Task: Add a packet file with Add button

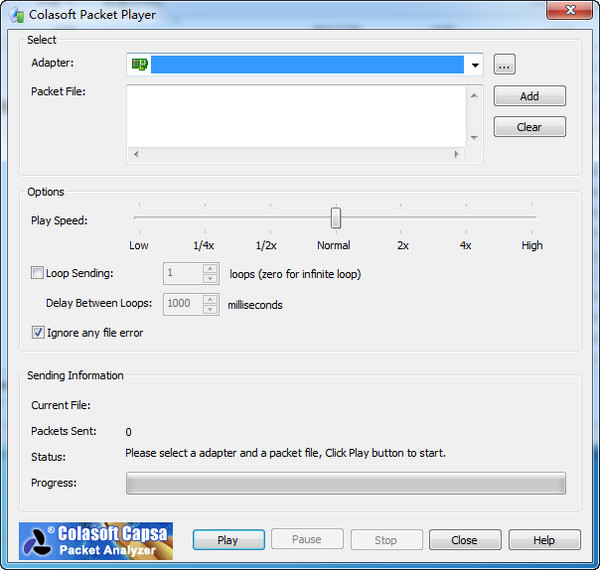Action: pyautogui.click(x=529, y=96)
